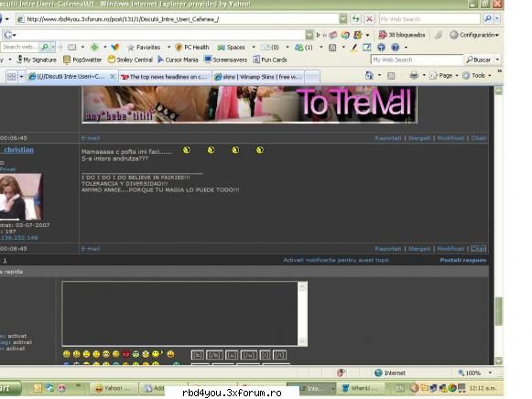The width and height of the screenshot is (532, 399).
Task: Click the Favorites star button
Action: (x=144, y=47)
